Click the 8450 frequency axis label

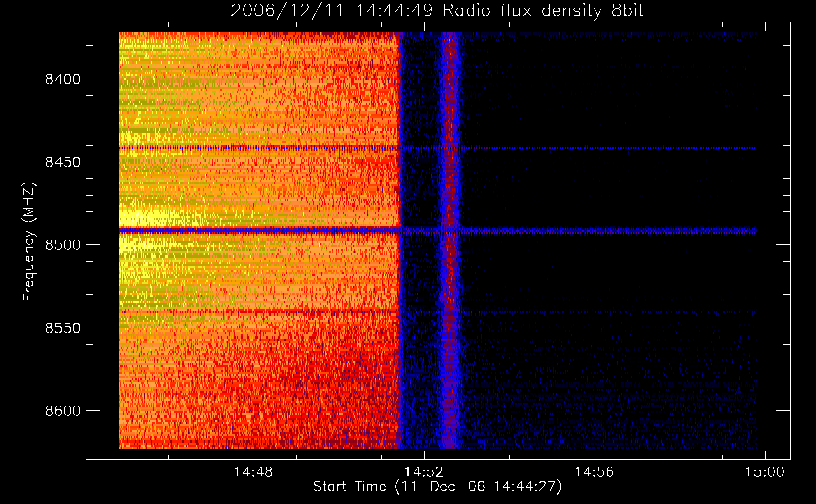tap(63, 162)
